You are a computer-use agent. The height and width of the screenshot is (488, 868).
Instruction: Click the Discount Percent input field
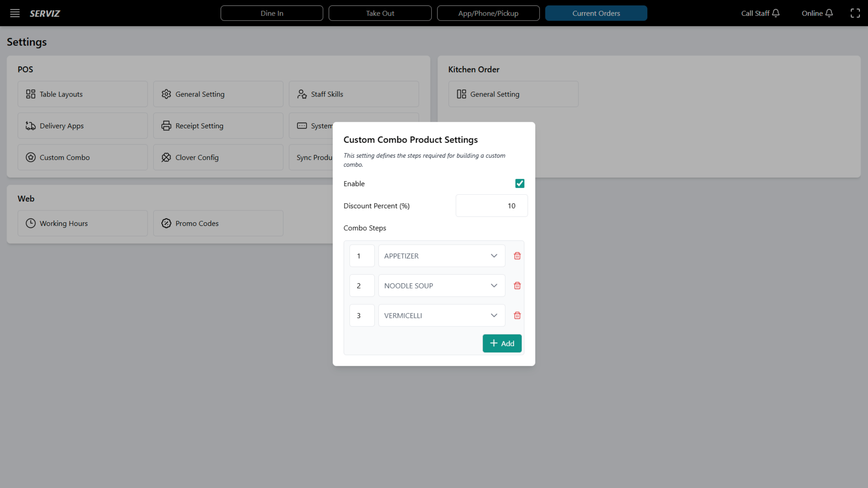(491, 206)
